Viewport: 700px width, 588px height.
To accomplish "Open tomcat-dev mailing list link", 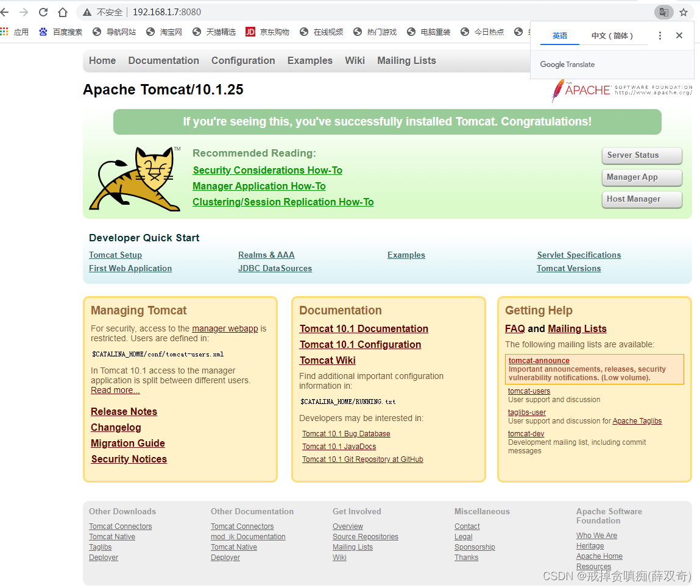I will [526, 433].
